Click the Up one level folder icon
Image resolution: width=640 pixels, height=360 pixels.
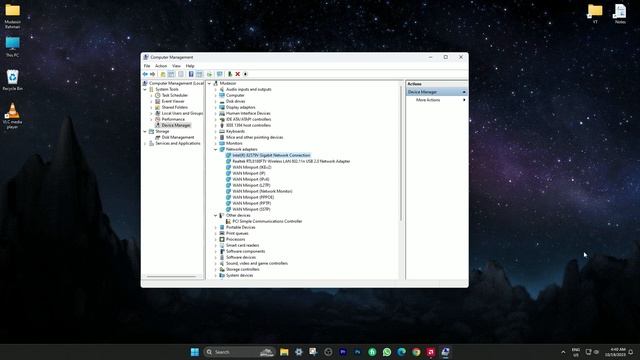[x=163, y=74]
